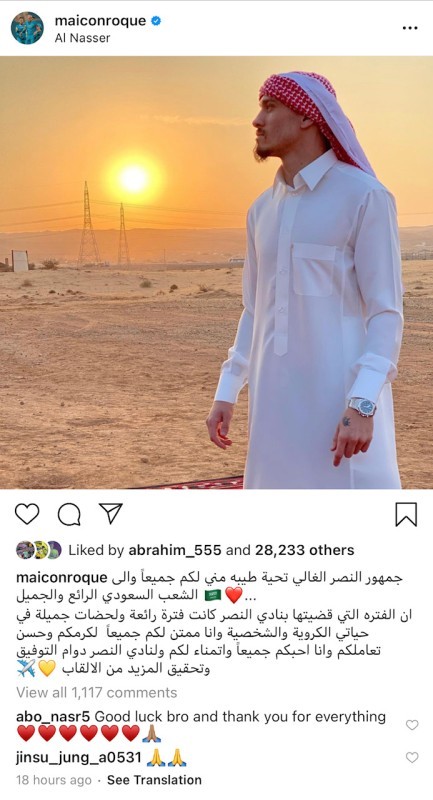Tap the sunset desert post photo
The width and height of the screenshot is (433, 800).
[216, 272]
